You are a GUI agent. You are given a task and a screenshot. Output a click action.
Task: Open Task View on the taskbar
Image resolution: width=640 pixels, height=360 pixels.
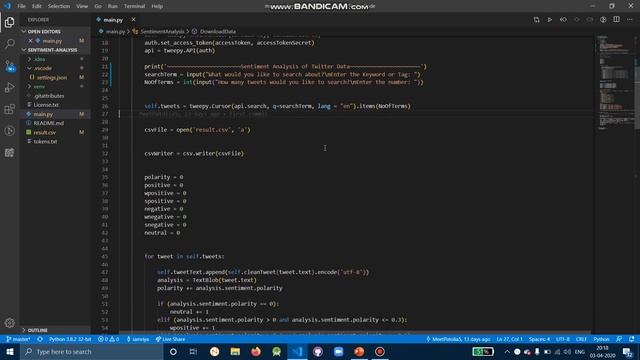[193, 352]
